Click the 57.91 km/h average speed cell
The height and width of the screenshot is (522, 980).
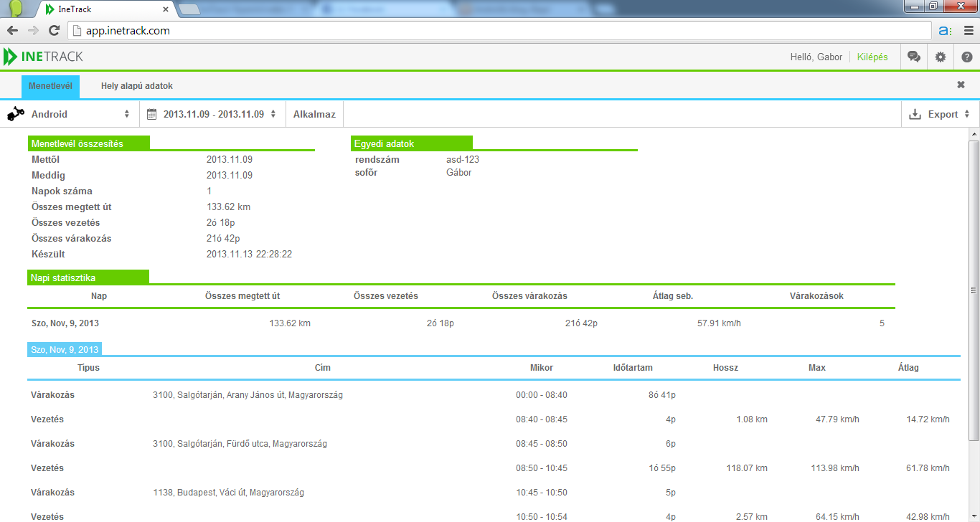719,323
